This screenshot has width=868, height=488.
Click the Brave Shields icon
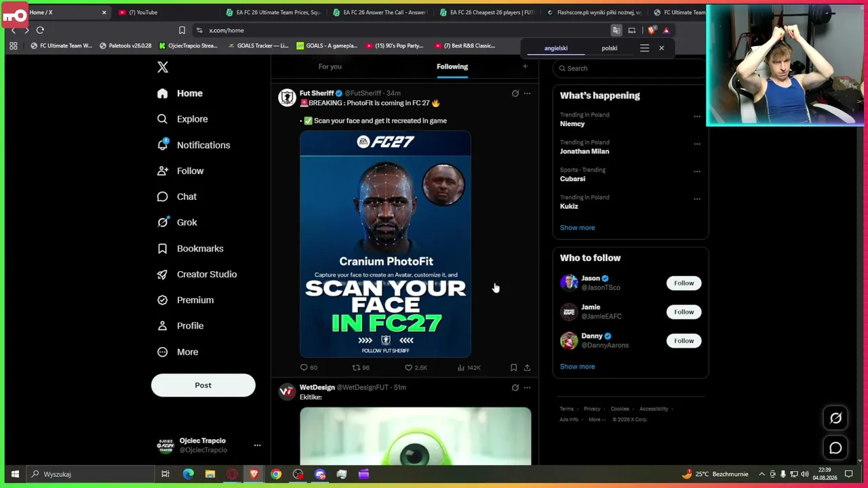click(652, 30)
